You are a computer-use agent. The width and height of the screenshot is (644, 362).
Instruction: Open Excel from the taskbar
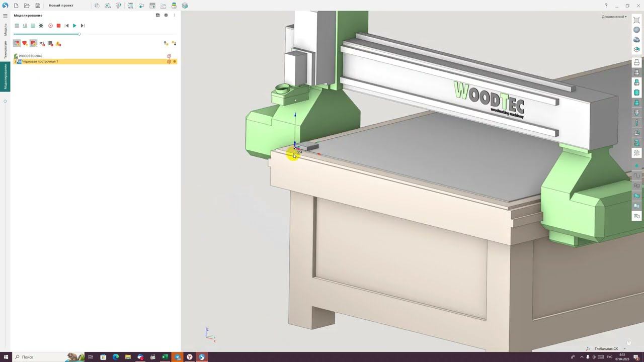(x=165, y=357)
